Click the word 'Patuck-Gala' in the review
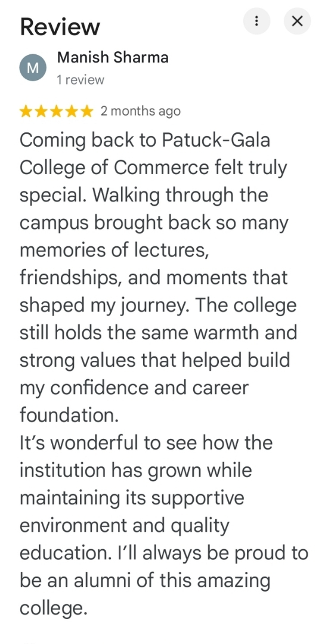Image resolution: width=328 pixels, height=644 pixels. [x=216, y=140]
